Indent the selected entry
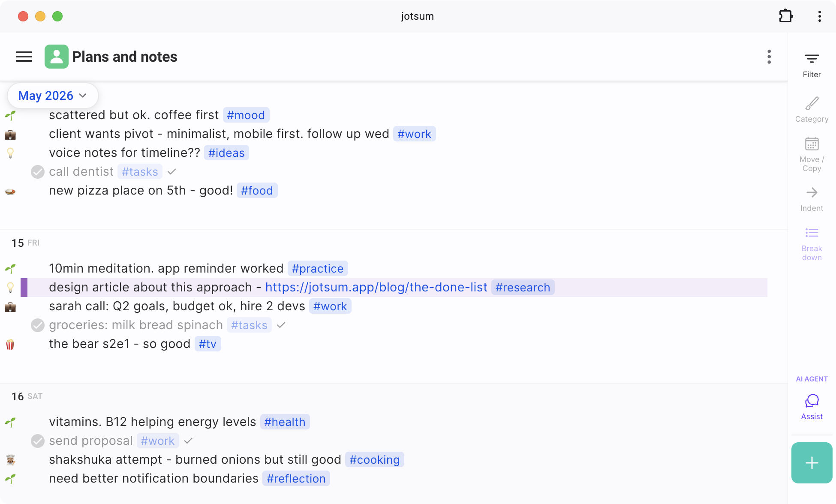The image size is (836, 504). tap(812, 199)
